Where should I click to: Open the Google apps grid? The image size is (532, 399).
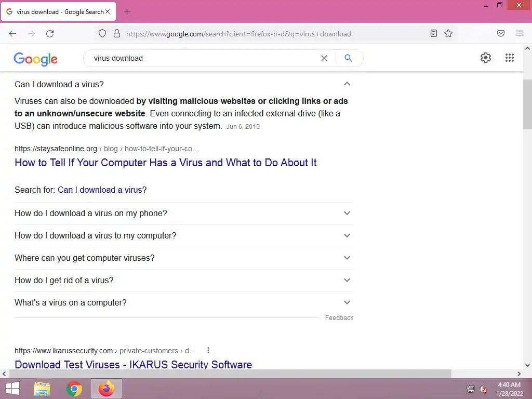[509, 58]
